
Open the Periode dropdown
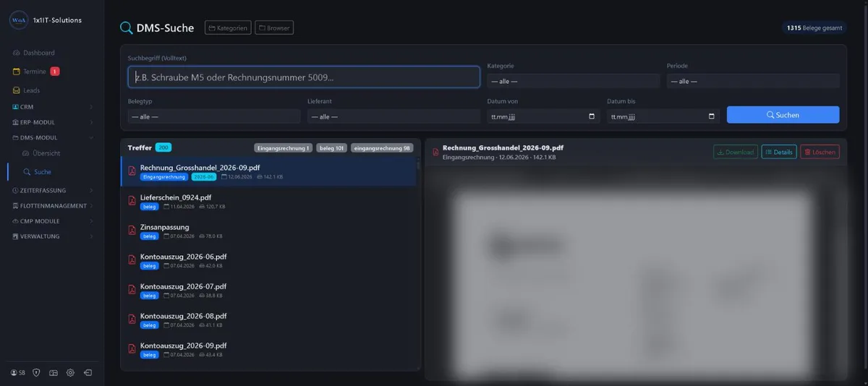[x=753, y=81]
